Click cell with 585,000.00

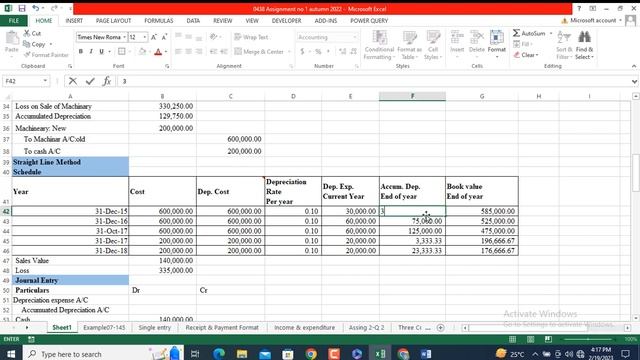[482, 211]
